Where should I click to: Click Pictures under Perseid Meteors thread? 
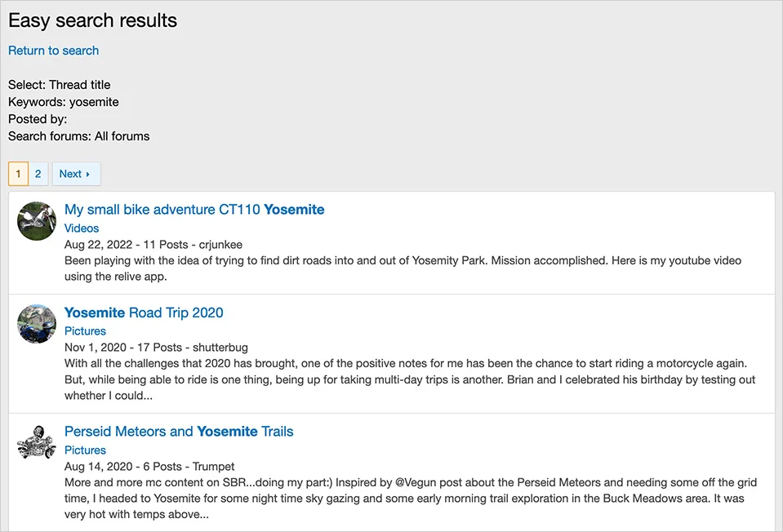coord(85,450)
